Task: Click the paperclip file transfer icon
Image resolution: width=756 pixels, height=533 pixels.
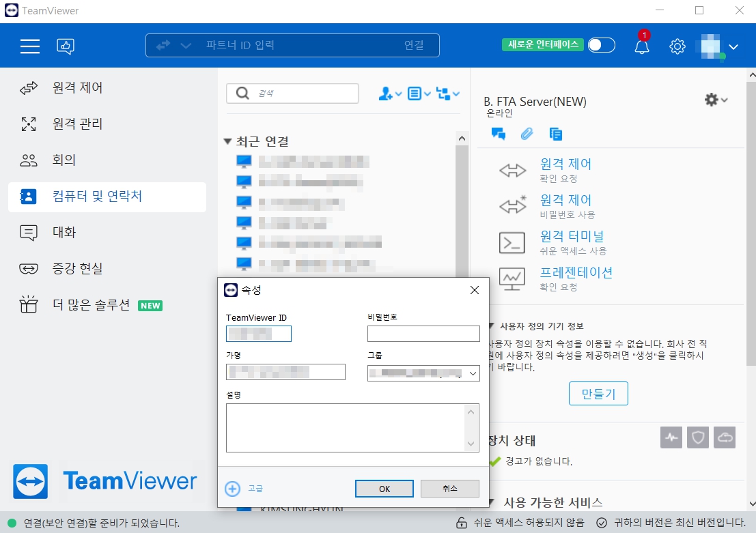Action: coord(527,134)
